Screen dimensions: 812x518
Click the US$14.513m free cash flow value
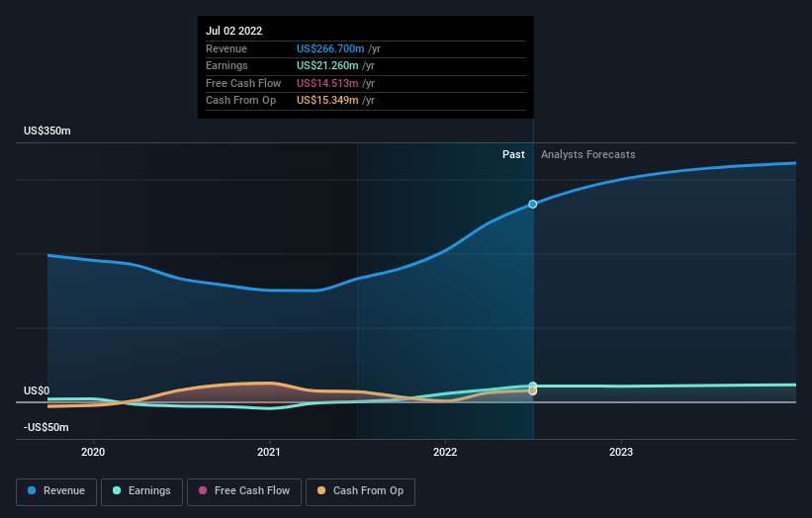tap(327, 83)
